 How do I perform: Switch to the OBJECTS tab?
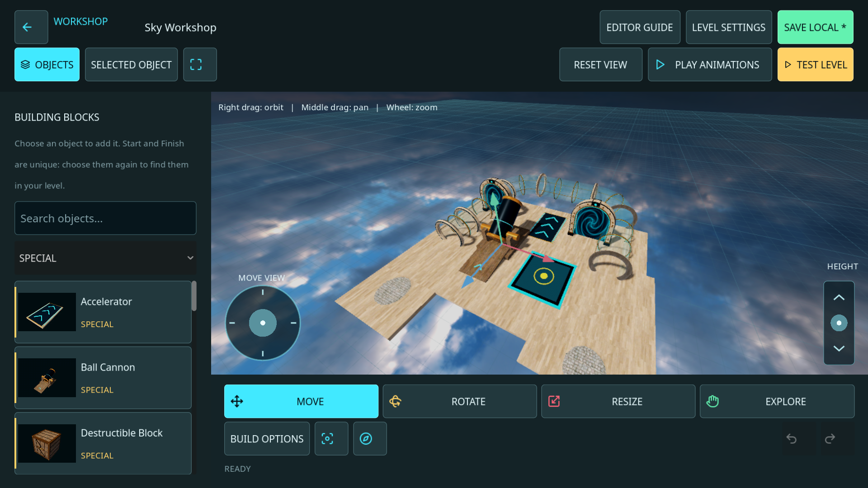click(47, 65)
